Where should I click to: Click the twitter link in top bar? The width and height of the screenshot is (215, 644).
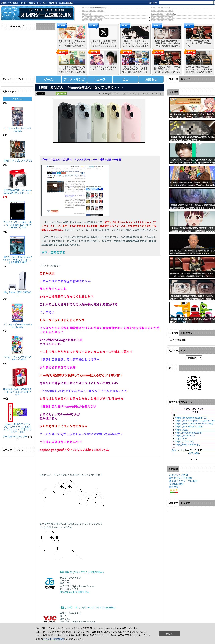tap(24, 3)
